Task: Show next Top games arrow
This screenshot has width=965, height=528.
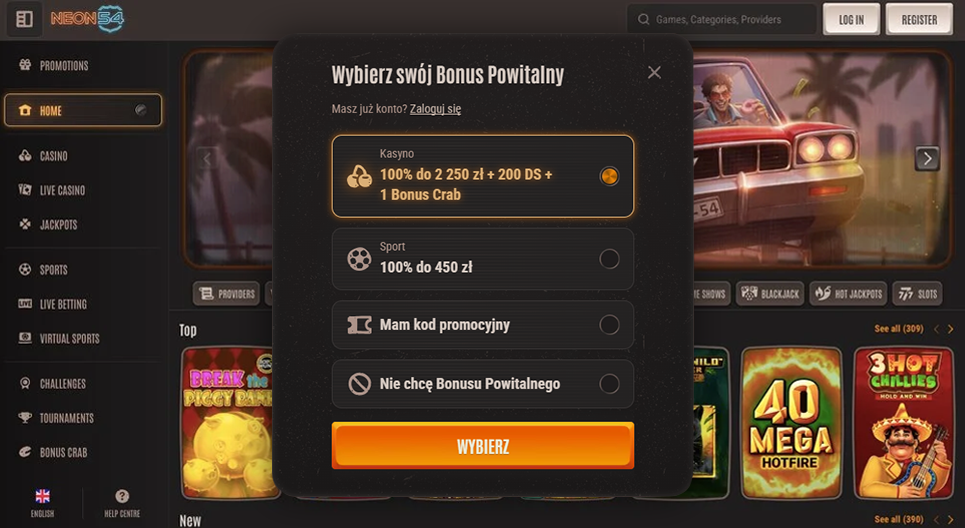Action: [x=950, y=329]
